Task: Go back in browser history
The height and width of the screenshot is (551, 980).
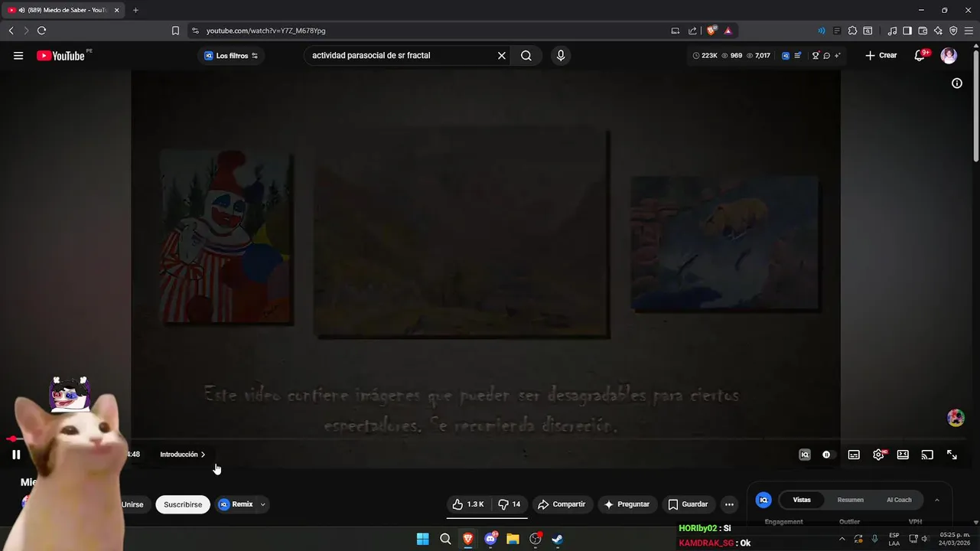Action: coord(11,31)
